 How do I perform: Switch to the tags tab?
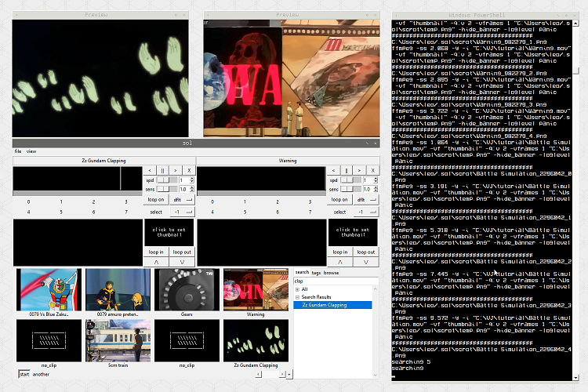point(316,273)
